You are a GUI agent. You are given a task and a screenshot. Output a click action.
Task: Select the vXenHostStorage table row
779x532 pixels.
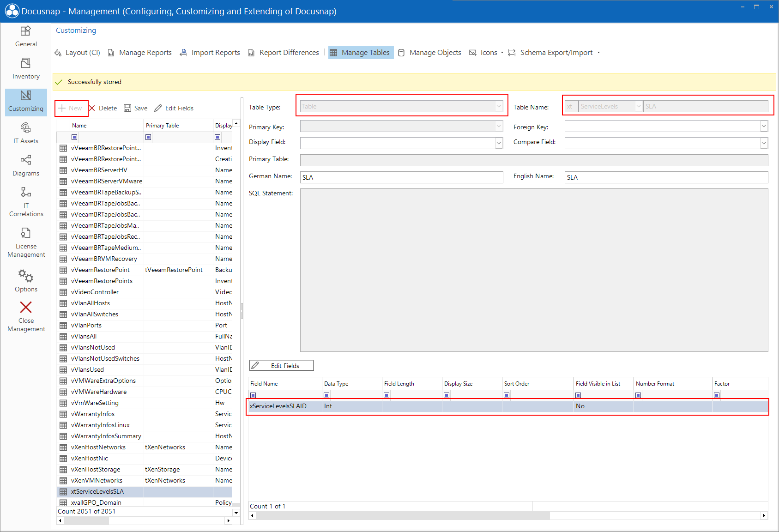point(145,469)
